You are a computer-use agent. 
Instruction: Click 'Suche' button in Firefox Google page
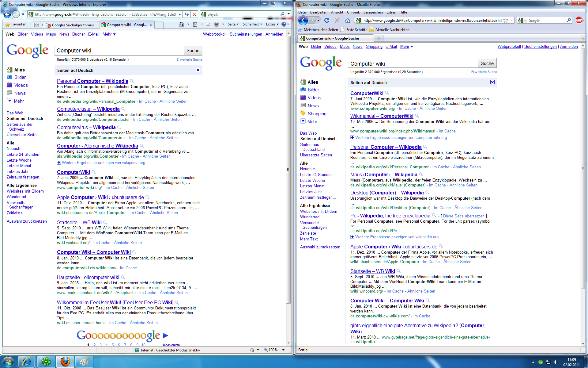pos(487,63)
